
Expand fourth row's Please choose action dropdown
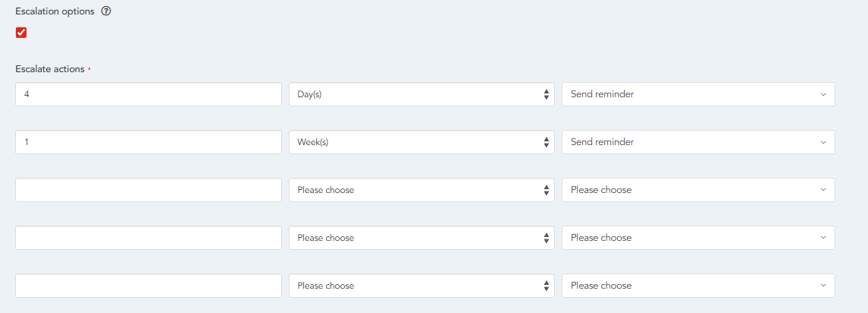(698, 238)
